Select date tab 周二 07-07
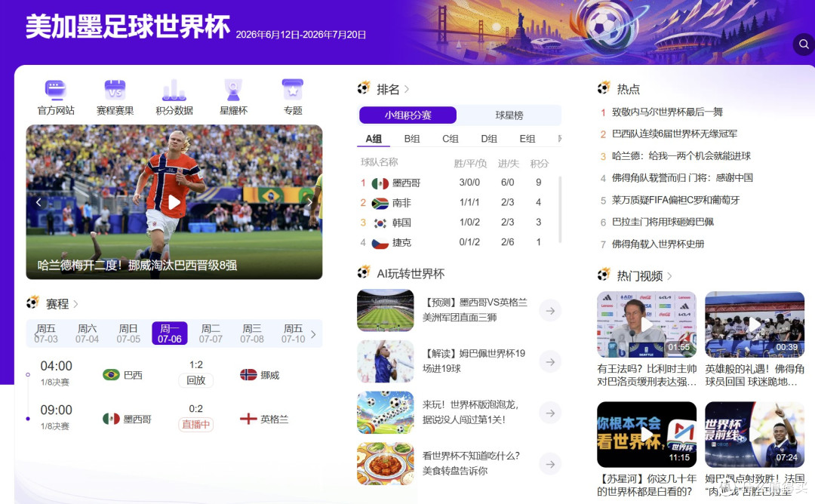Screen dimensions: 815x504 [211, 333]
